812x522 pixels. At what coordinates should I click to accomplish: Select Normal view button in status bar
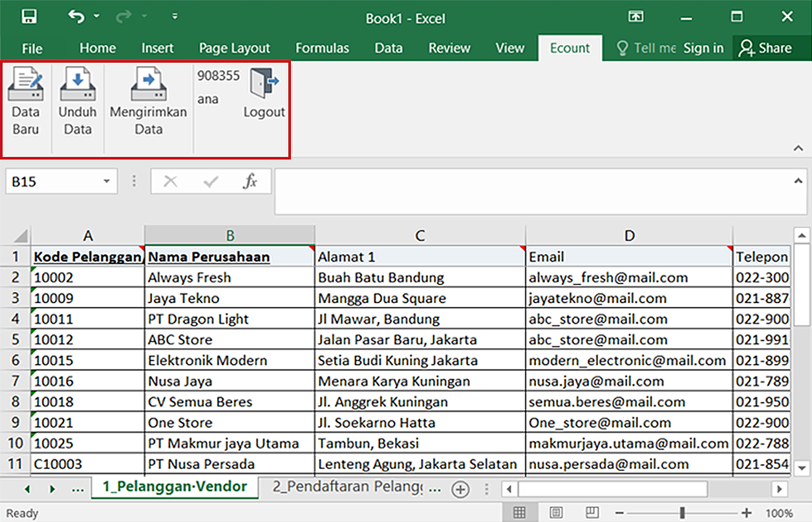519,513
